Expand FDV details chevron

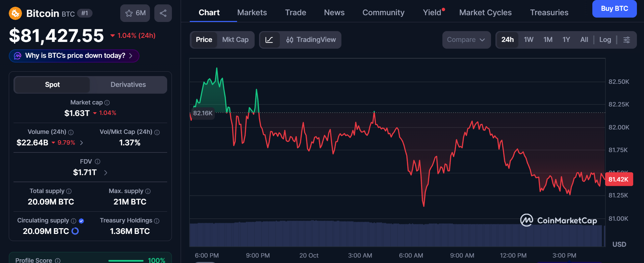106,173
